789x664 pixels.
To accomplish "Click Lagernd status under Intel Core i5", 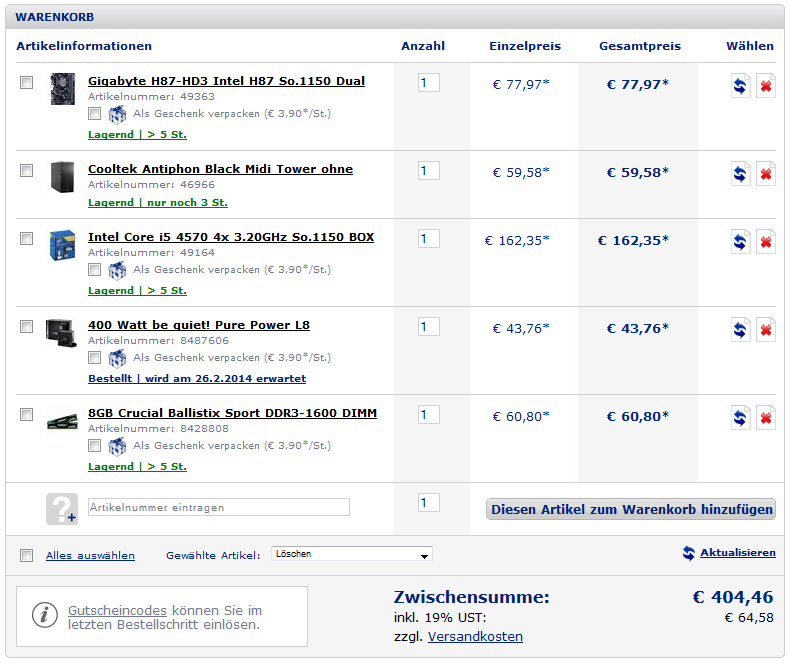I will 137,291.
